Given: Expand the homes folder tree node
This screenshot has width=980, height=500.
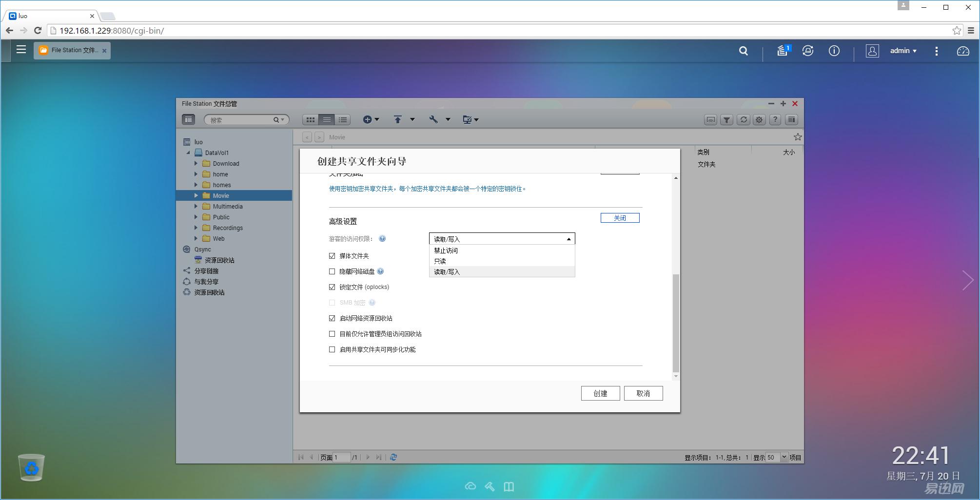Looking at the screenshot, I should pyautogui.click(x=196, y=185).
